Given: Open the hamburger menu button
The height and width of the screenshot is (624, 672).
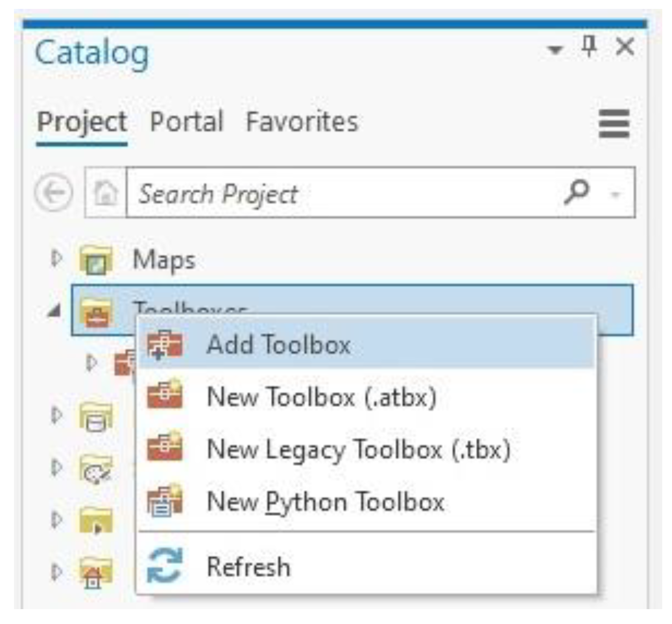Looking at the screenshot, I should [x=613, y=124].
